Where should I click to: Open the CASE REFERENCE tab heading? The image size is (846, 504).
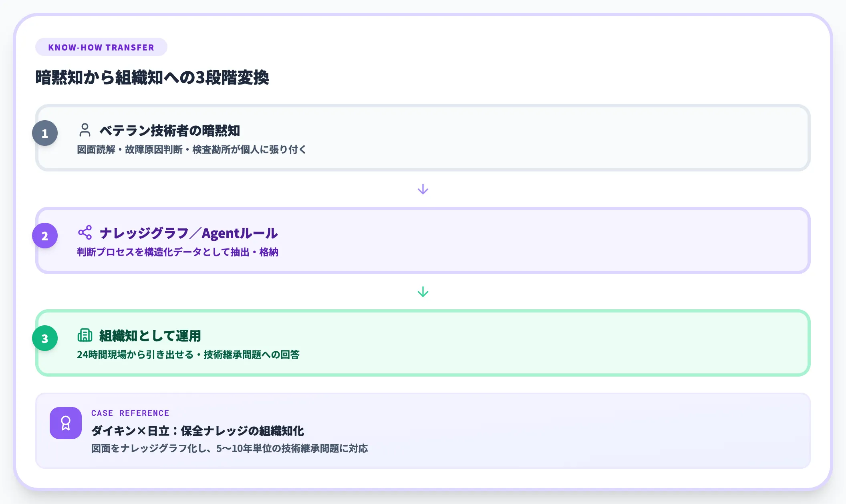(x=129, y=413)
